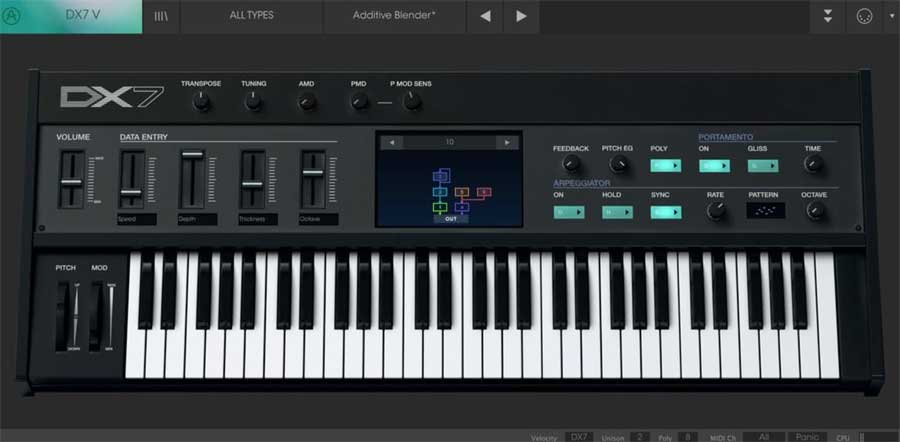Toggle the Portamento GLISS switch
The height and width of the screenshot is (442, 900).
point(763,166)
